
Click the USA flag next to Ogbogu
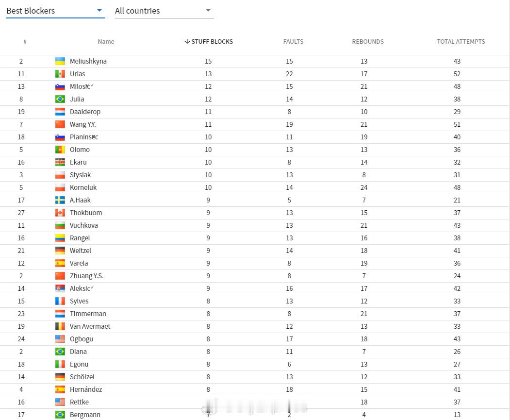point(60,339)
